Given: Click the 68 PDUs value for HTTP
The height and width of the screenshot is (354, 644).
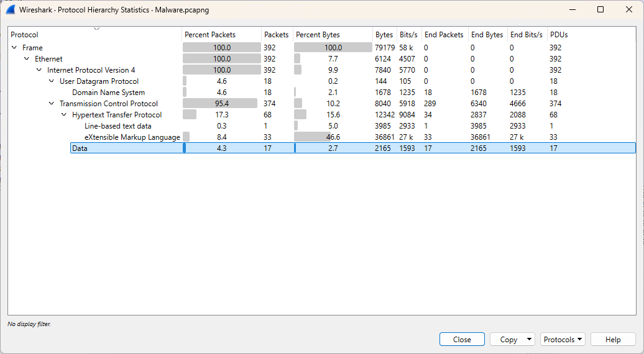Looking at the screenshot, I should coord(554,114).
